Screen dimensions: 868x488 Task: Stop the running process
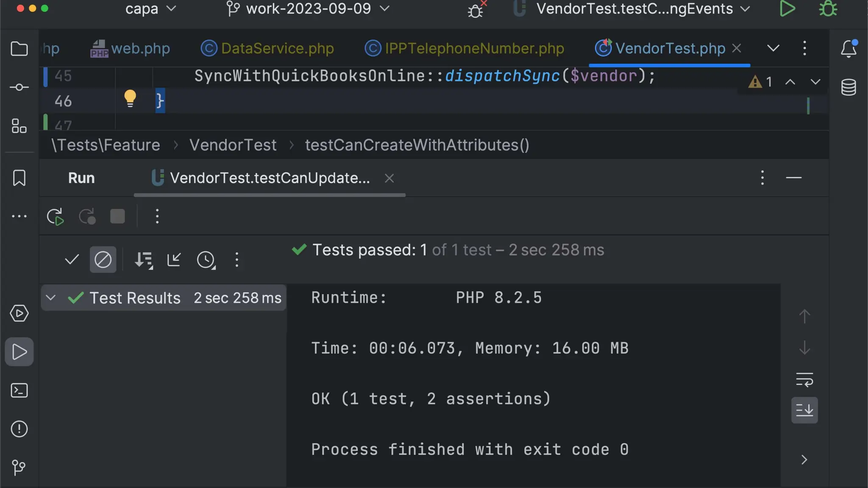pyautogui.click(x=117, y=216)
